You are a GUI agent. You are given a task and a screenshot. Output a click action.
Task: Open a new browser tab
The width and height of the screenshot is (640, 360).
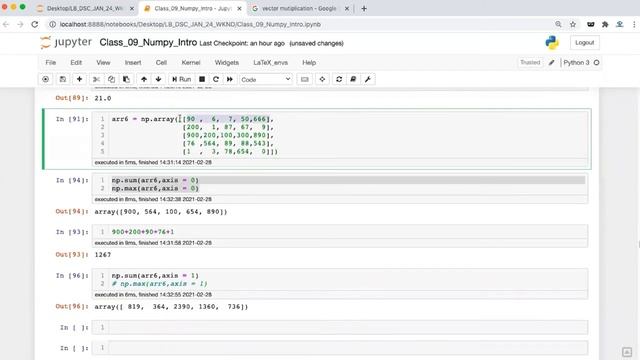(364, 8)
